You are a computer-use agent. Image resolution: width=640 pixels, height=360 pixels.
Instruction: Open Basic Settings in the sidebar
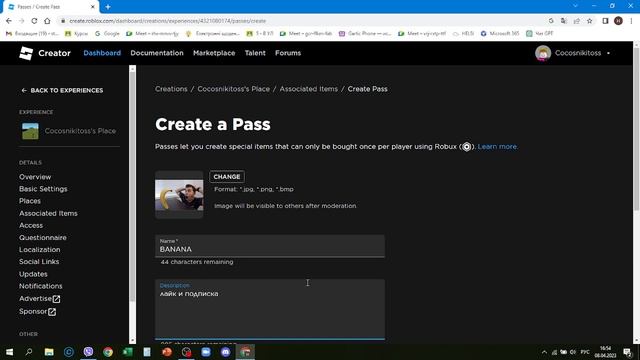point(43,189)
